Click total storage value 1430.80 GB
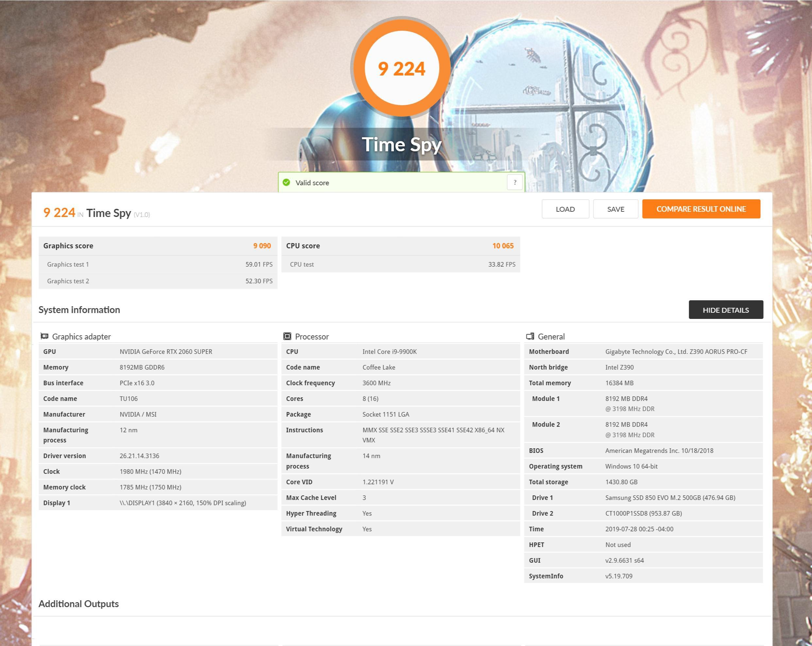This screenshot has height=646, width=812. click(621, 482)
